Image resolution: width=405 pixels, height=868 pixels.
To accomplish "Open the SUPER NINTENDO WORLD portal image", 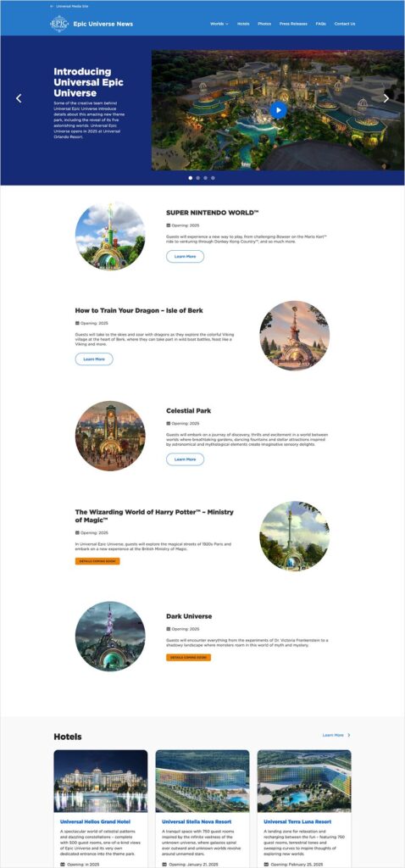I will pos(110,236).
